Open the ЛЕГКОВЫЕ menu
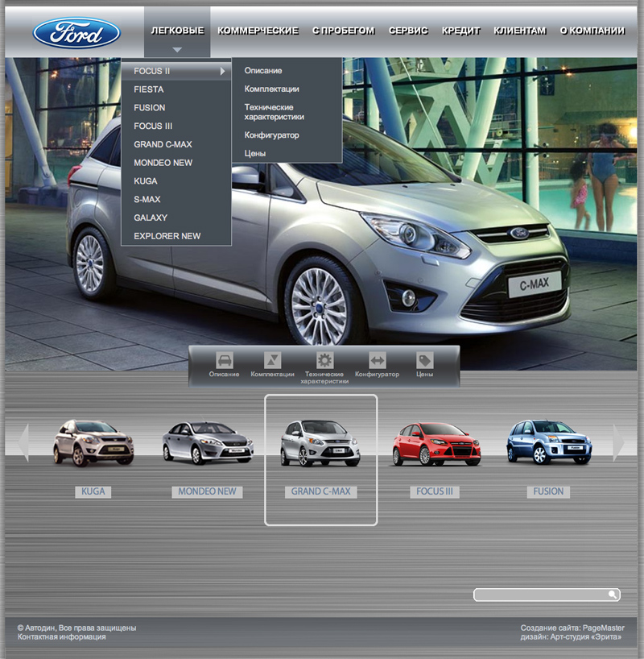The width and height of the screenshot is (644, 659). click(x=177, y=31)
